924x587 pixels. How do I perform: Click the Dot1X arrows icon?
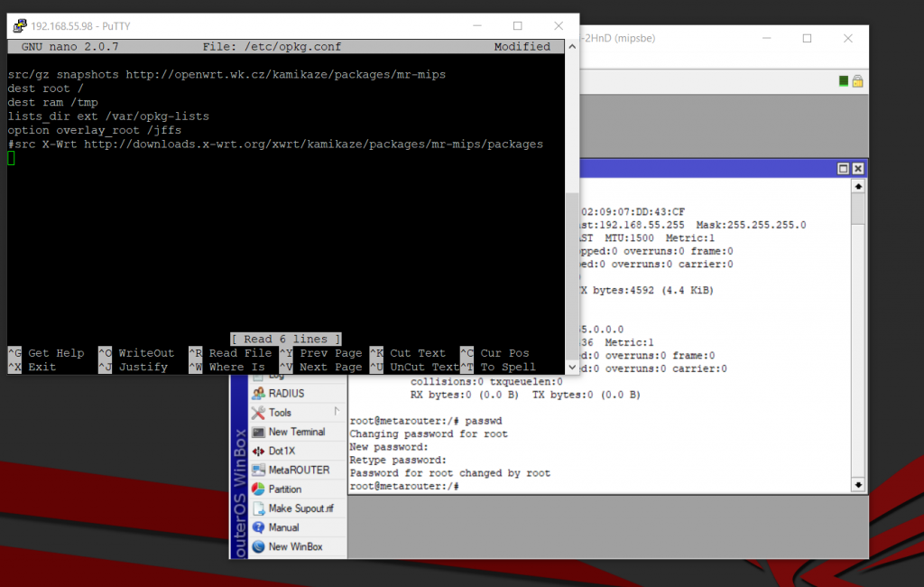click(x=258, y=451)
